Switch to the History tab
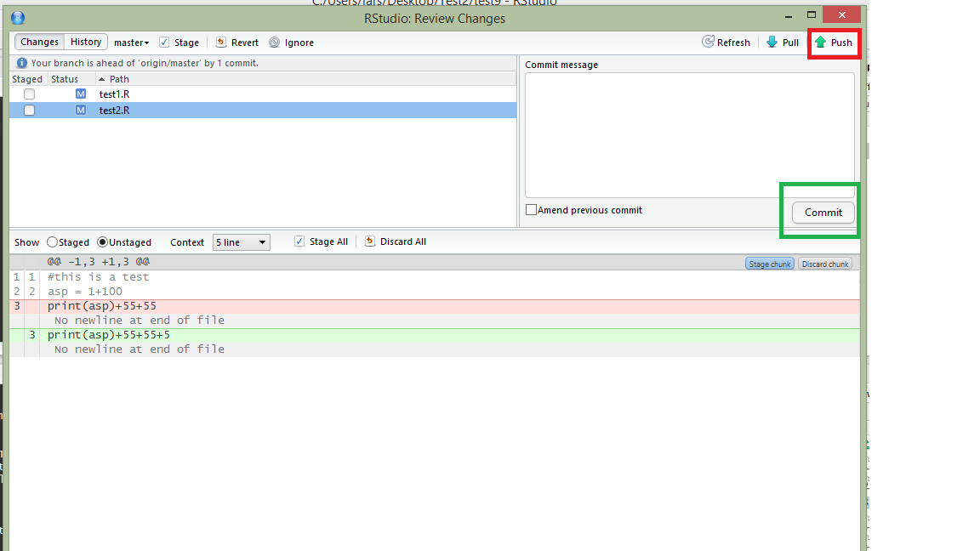 [86, 42]
